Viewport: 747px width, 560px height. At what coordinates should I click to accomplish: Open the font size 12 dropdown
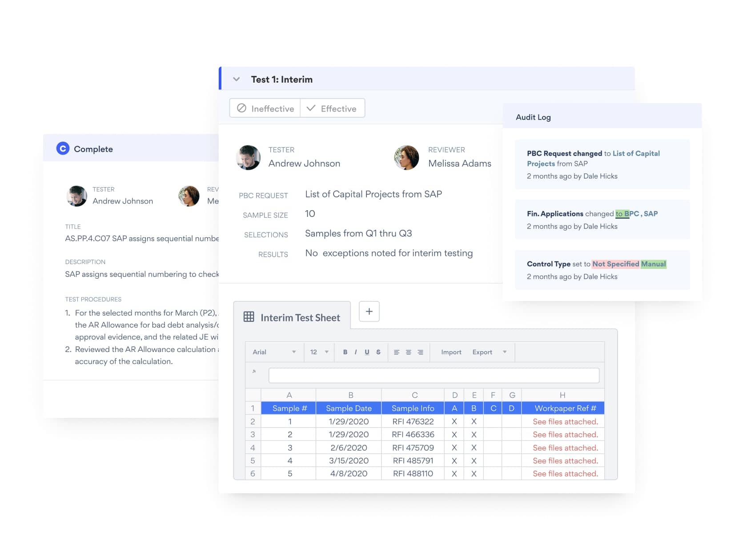pyautogui.click(x=318, y=352)
